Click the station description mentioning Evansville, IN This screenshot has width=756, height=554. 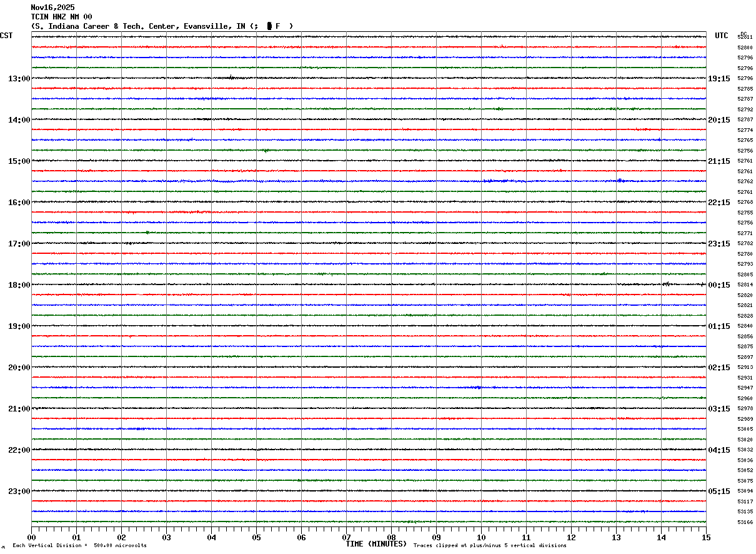click(x=162, y=26)
